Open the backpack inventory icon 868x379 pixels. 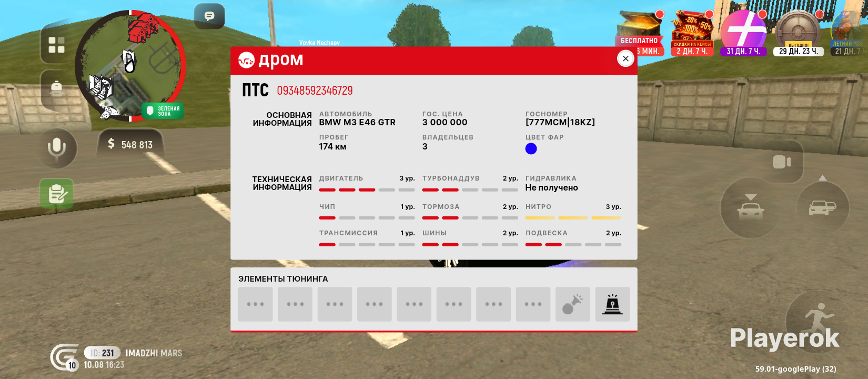tap(56, 89)
